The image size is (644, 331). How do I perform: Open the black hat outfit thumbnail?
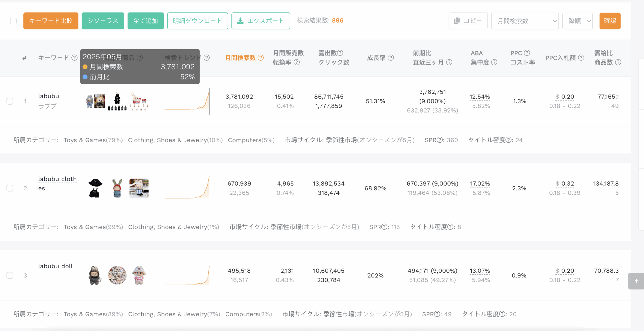coord(95,188)
